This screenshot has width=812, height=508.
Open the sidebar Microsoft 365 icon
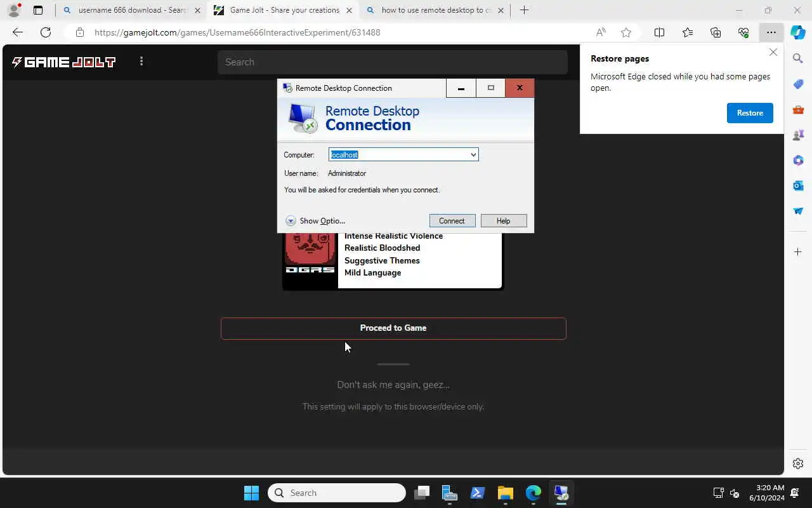[798, 160]
